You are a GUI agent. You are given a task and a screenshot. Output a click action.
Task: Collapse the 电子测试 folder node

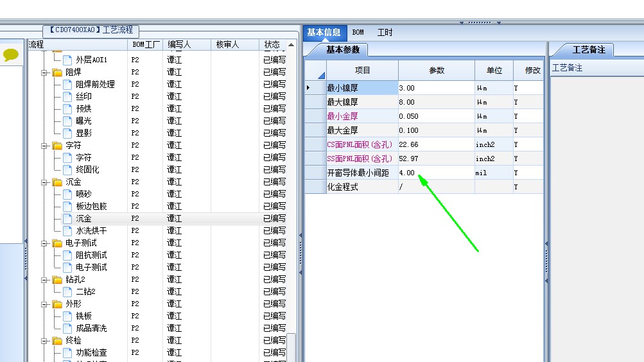click(x=44, y=243)
